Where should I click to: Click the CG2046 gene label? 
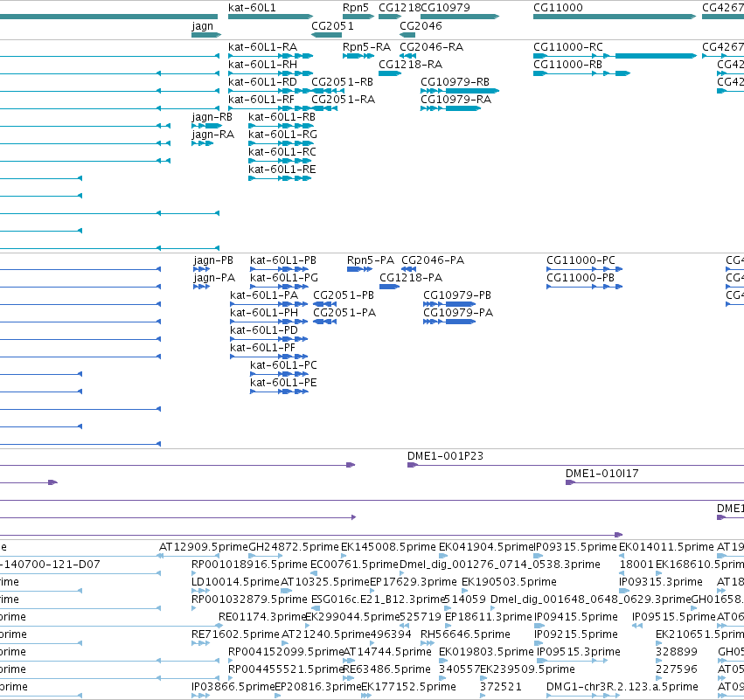coord(421,26)
